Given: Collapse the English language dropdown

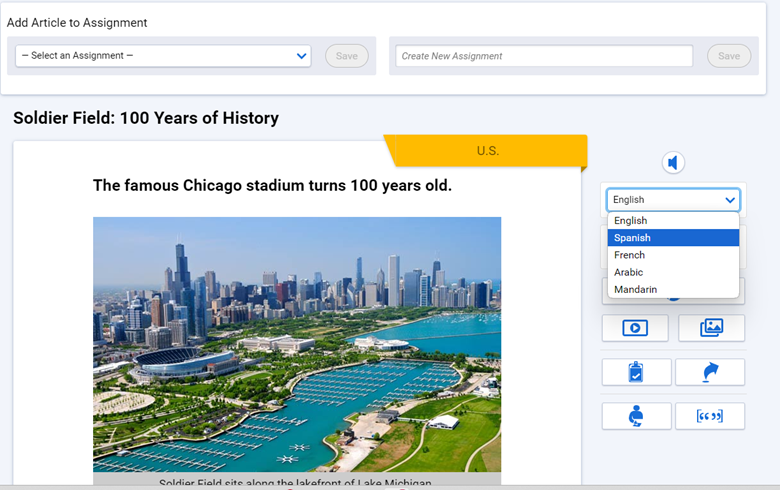Looking at the screenshot, I should pos(673,200).
